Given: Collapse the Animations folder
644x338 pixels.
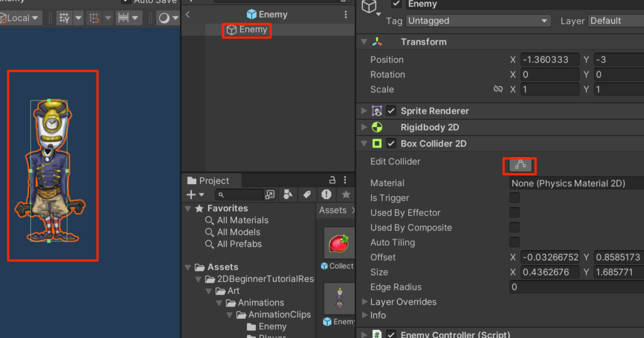Looking at the screenshot, I should pyautogui.click(x=219, y=303).
